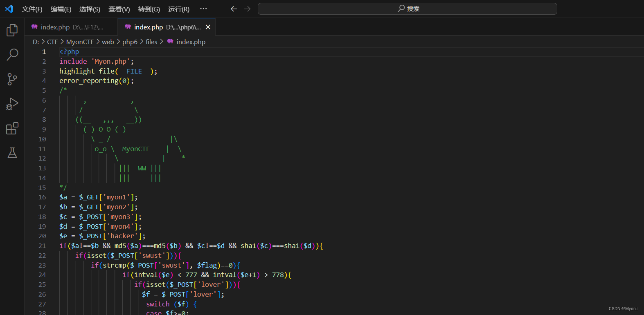Click the $_POST['myon3'] assignment line
644x315 pixels.
pyautogui.click(x=101, y=217)
